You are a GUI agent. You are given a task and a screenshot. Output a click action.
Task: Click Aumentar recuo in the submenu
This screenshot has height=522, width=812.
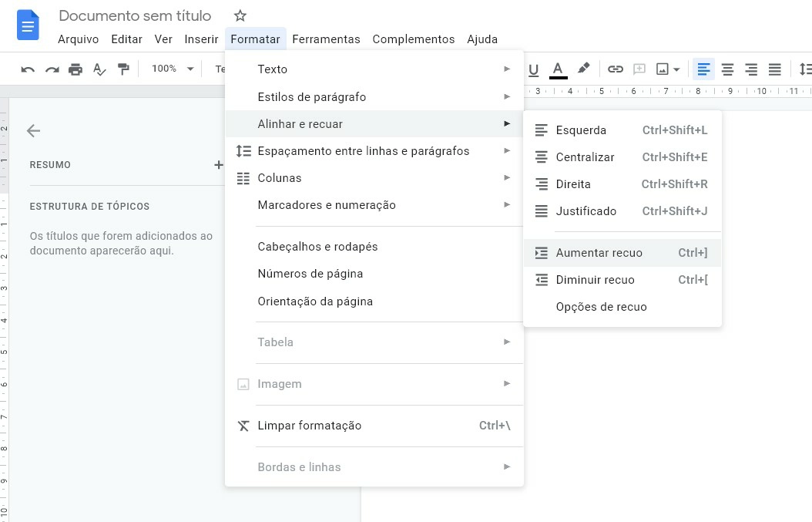coord(622,253)
